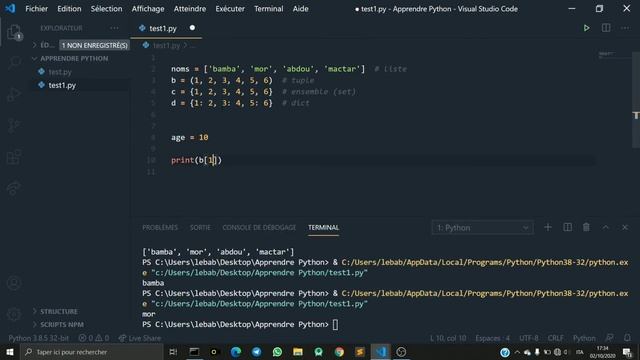Click the terminal input prompt line
Viewport: 640px width, 360px height.
click(x=240, y=324)
